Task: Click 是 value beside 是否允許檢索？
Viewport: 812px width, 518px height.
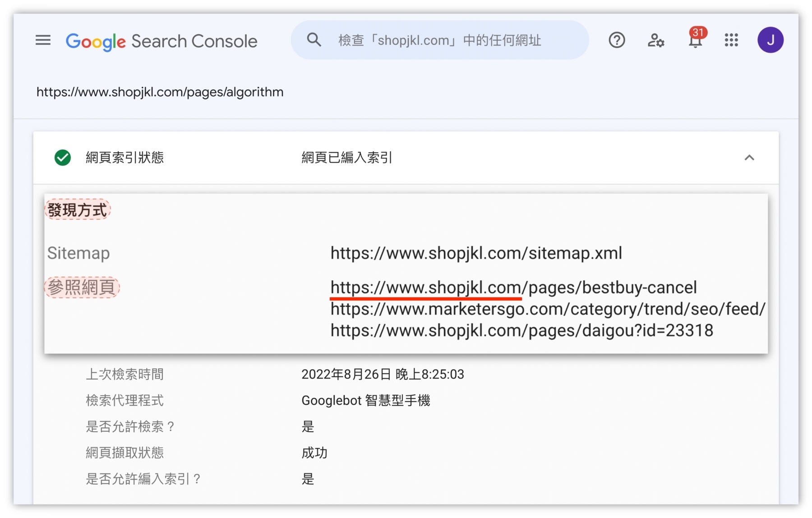Action: point(308,426)
